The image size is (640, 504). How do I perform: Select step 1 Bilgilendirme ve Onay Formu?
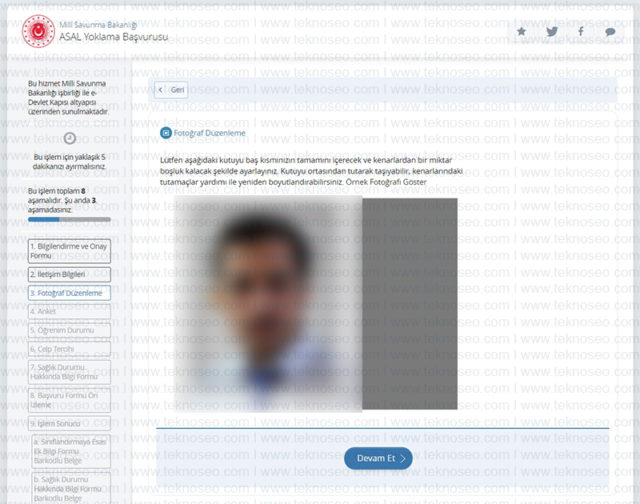point(69,251)
